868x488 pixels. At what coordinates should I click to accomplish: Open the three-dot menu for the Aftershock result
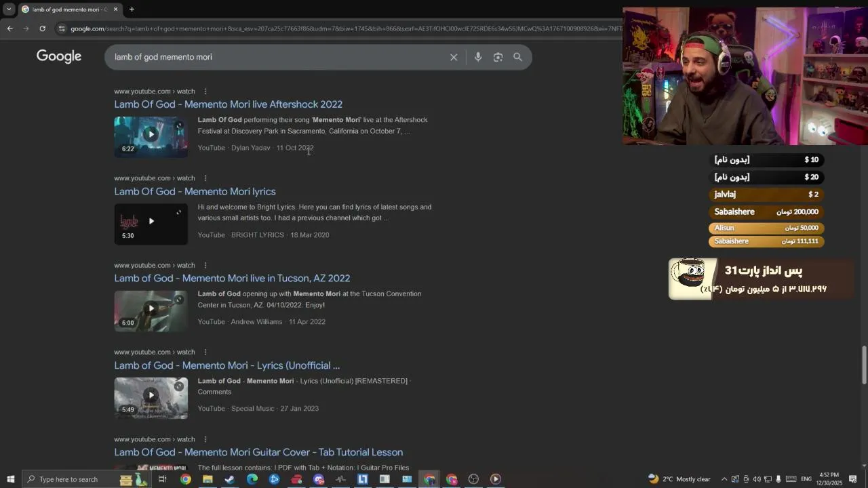pyautogui.click(x=205, y=91)
